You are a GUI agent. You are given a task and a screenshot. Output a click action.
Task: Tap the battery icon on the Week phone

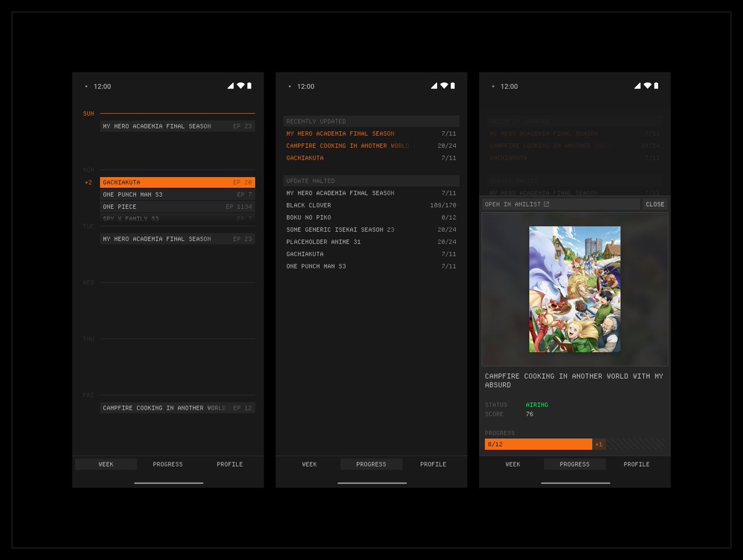click(249, 86)
